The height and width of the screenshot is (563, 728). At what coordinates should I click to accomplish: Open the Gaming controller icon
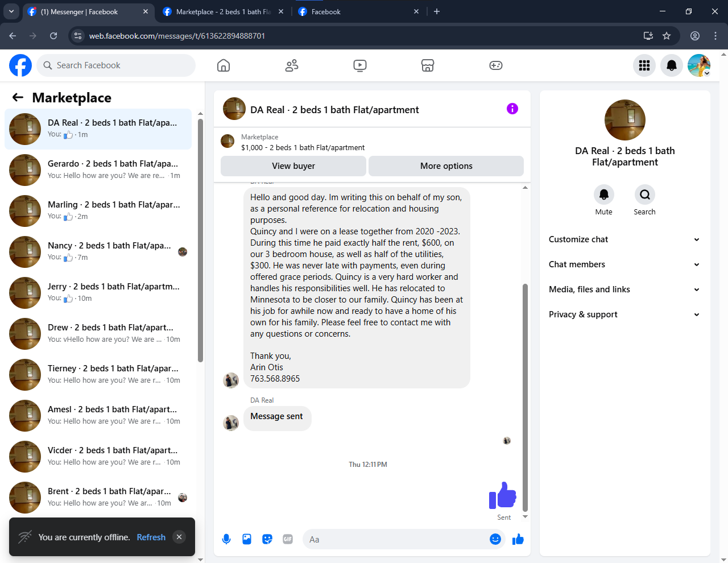(496, 65)
